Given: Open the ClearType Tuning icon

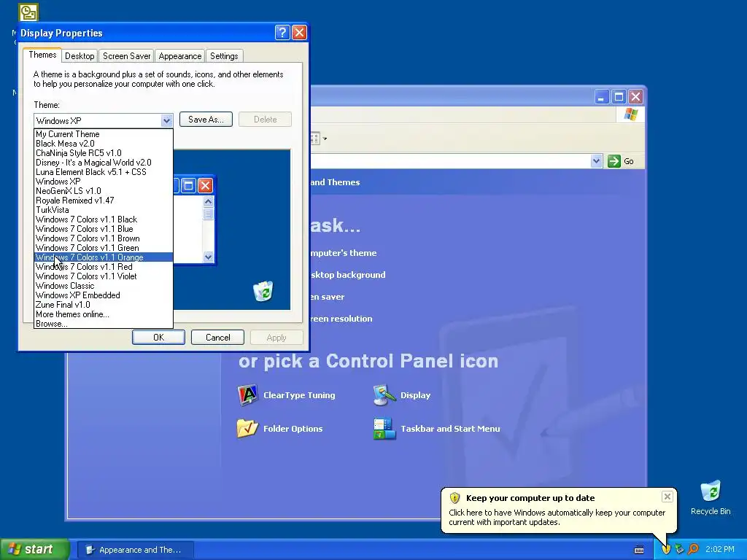Looking at the screenshot, I should (248, 394).
